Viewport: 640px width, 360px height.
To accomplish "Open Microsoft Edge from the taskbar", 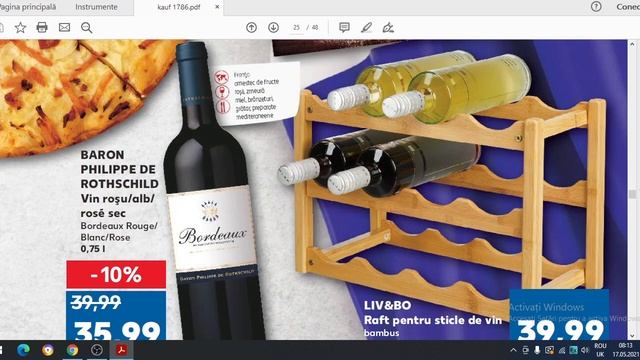I will click(x=23, y=350).
